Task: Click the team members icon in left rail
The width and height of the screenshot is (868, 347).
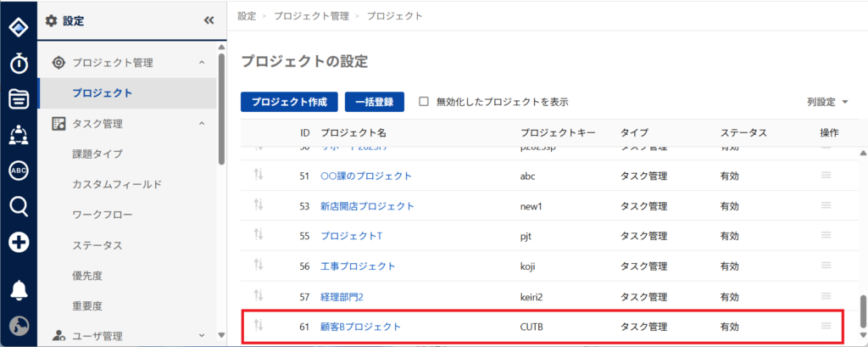Action: click(x=18, y=134)
